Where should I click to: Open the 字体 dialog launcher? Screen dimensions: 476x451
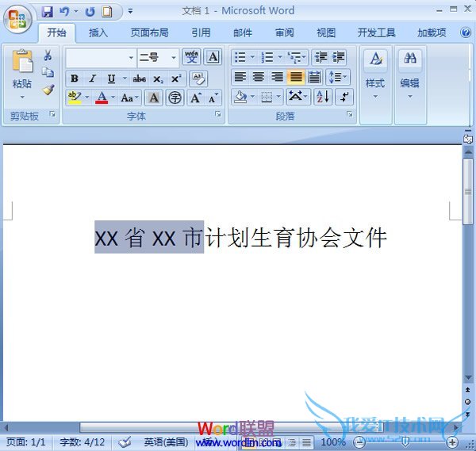coord(218,114)
